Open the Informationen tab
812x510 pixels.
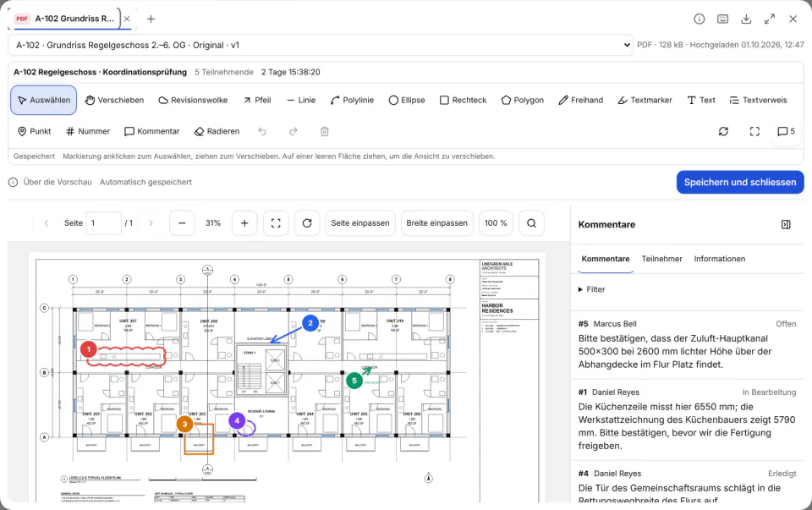(719, 259)
